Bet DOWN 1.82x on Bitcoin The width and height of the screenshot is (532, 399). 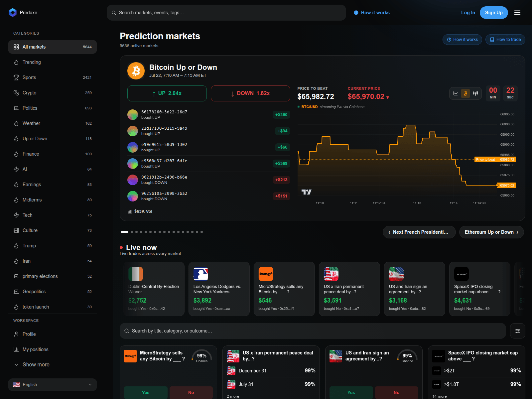click(x=250, y=93)
